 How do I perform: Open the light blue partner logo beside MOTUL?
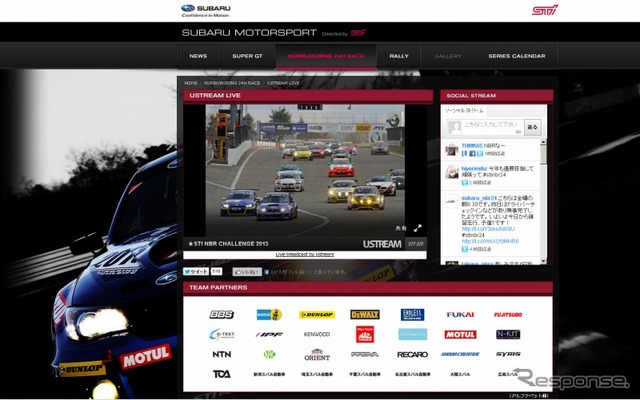tap(412, 334)
